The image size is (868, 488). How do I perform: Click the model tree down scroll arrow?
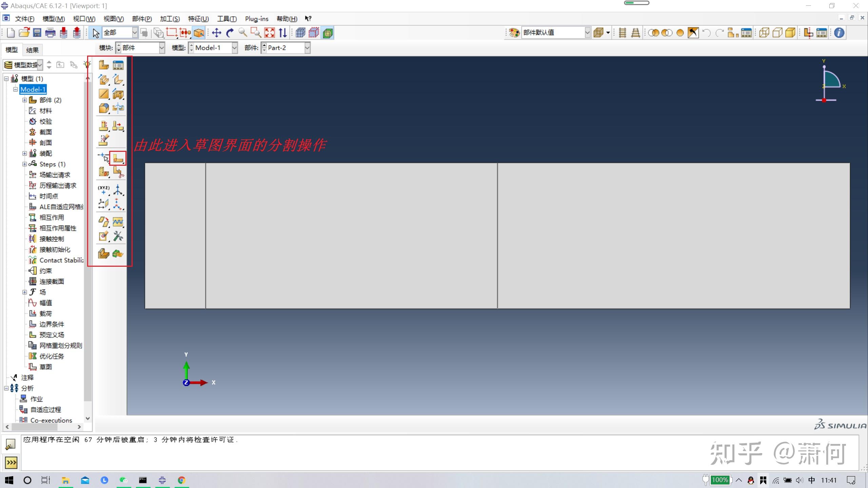click(x=87, y=419)
